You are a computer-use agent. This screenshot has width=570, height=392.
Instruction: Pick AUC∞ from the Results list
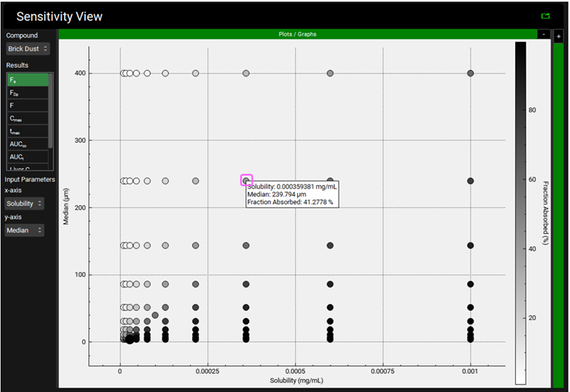click(x=27, y=144)
